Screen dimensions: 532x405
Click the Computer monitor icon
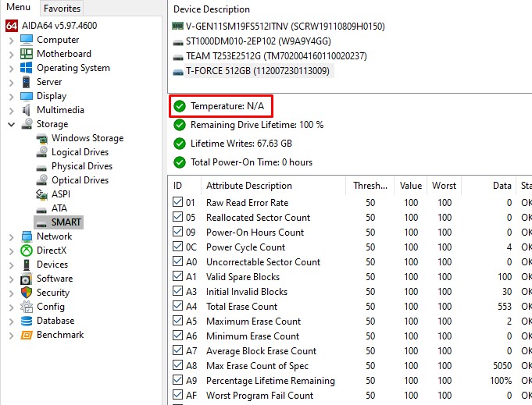pos(27,40)
